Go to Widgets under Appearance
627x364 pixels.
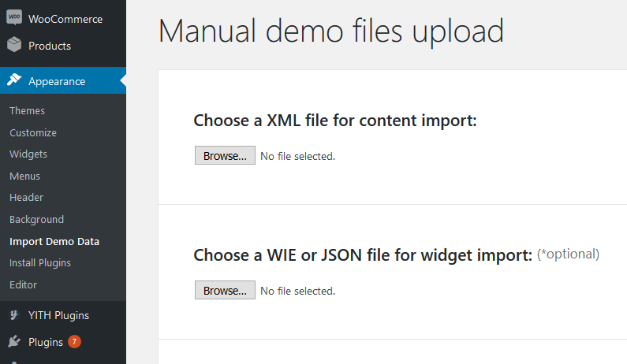pyautogui.click(x=28, y=154)
